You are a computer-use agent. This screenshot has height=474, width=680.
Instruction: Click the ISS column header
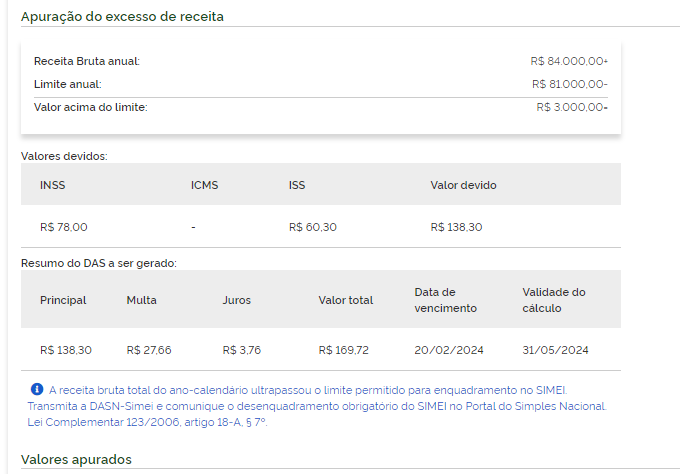tap(297, 185)
